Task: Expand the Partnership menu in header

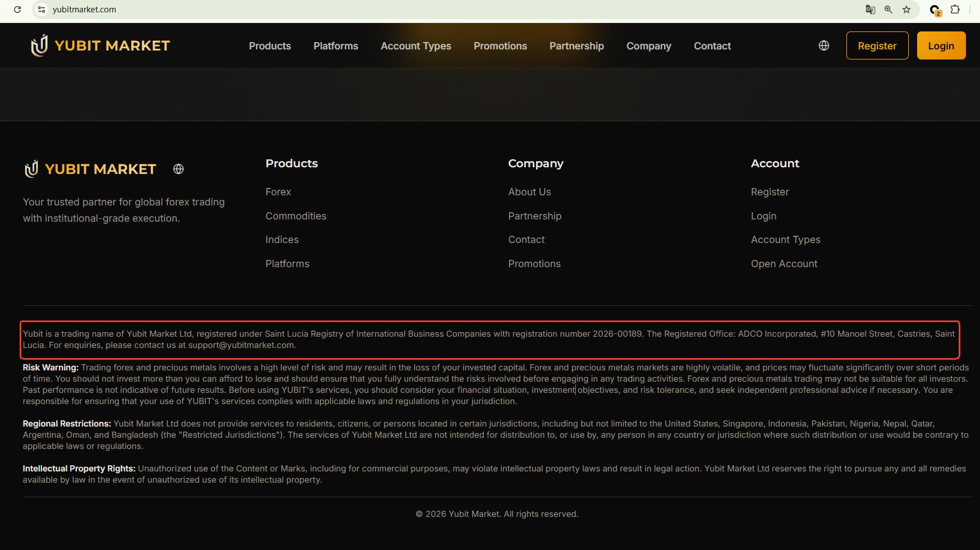Action: [x=576, y=46]
